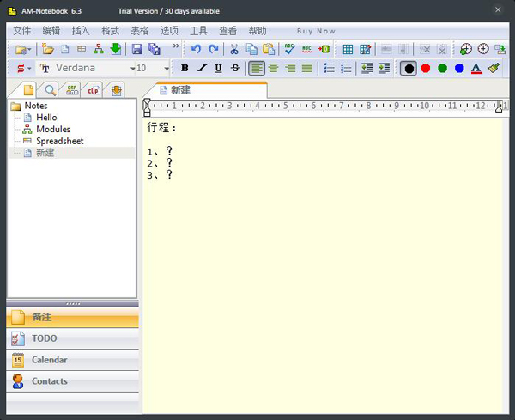Click the plain clock icon
Image resolution: width=515 pixels, height=420 pixels.
483,49
